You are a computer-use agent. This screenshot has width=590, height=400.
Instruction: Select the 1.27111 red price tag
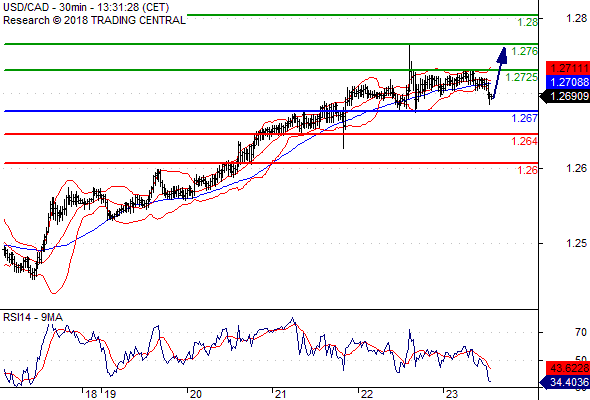(x=568, y=68)
